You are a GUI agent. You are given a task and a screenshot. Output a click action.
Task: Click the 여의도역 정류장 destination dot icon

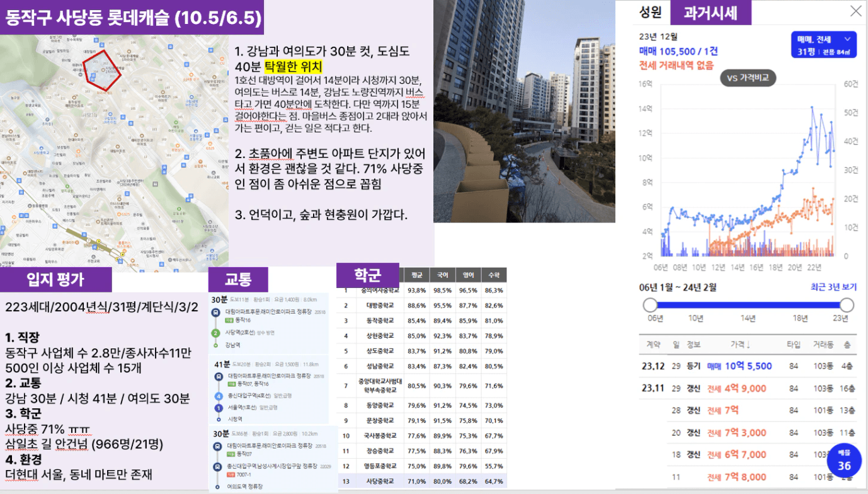pyautogui.click(x=217, y=486)
